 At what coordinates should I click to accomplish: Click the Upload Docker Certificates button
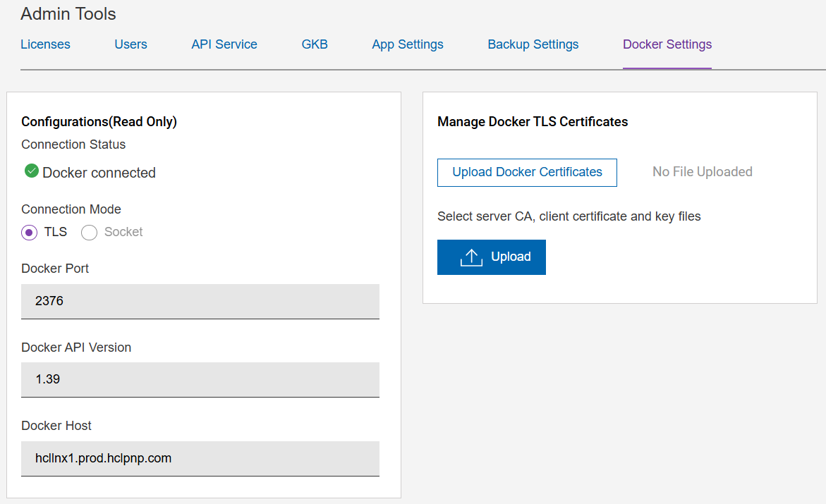pos(527,172)
